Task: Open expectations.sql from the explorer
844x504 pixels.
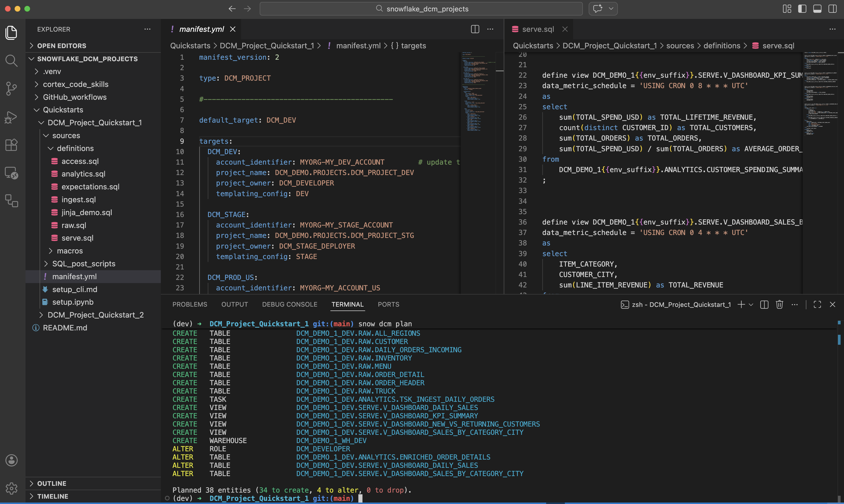Action: pyautogui.click(x=90, y=187)
